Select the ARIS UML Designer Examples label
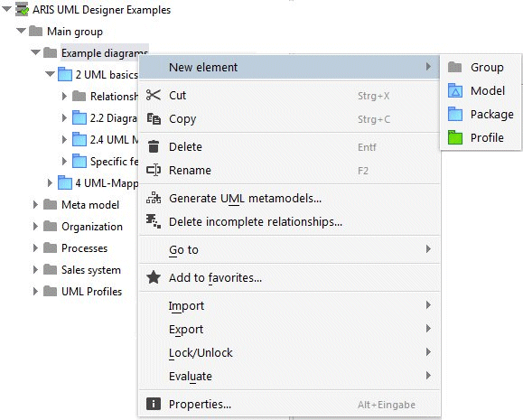Screen dimensions: 523x420 101,10
